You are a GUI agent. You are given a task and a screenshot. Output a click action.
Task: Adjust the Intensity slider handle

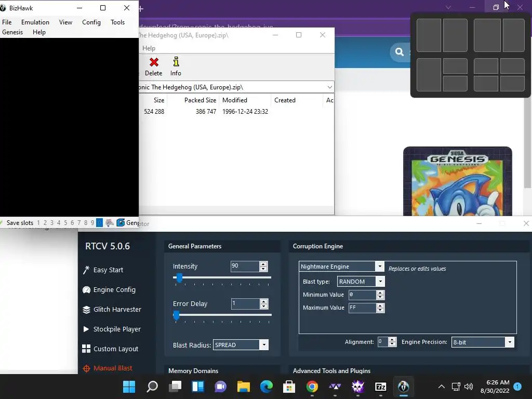[179, 278]
